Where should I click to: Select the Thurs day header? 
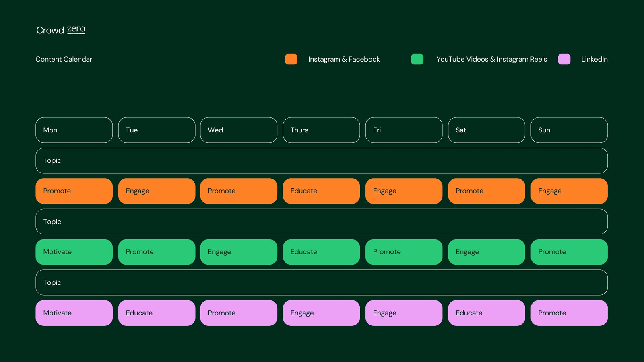[321, 130]
